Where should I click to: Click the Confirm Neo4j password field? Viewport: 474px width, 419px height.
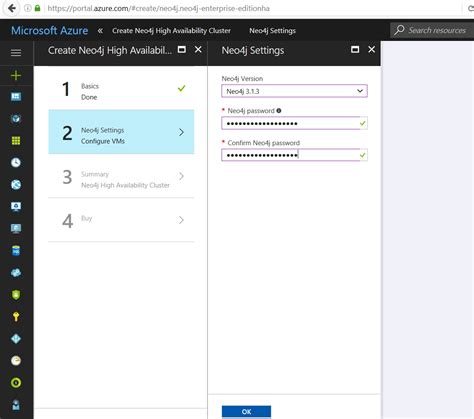(x=294, y=155)
